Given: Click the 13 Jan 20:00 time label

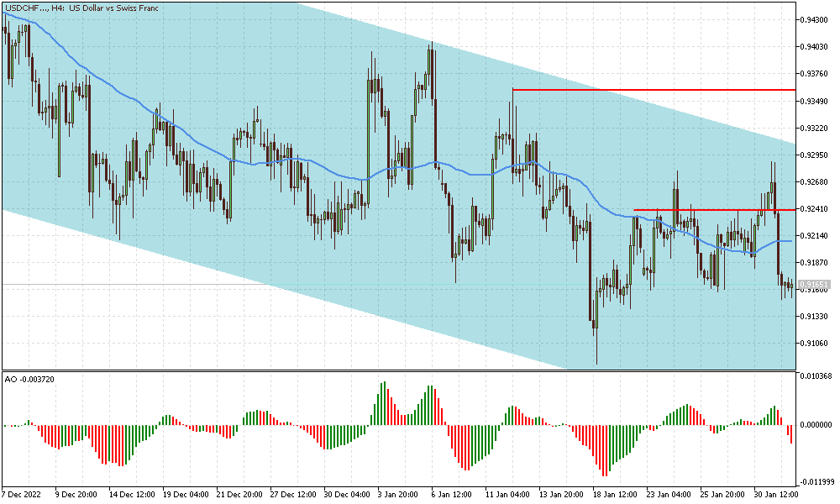Looking at the screenshot, I should pyautogui.click(x=561, y=495).
